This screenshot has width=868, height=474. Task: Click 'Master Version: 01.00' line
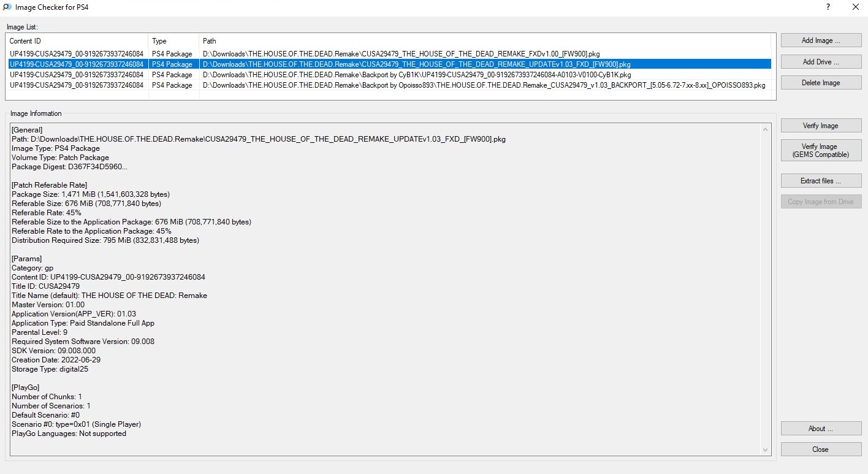48,305
